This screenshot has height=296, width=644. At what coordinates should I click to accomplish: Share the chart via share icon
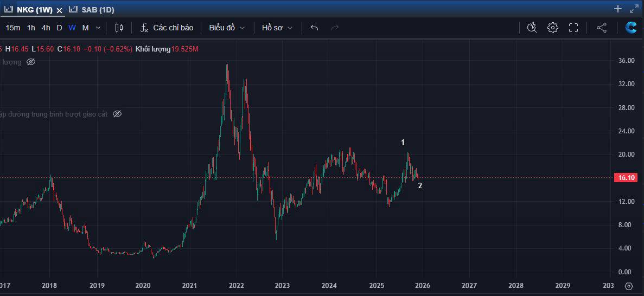(602, 28)
